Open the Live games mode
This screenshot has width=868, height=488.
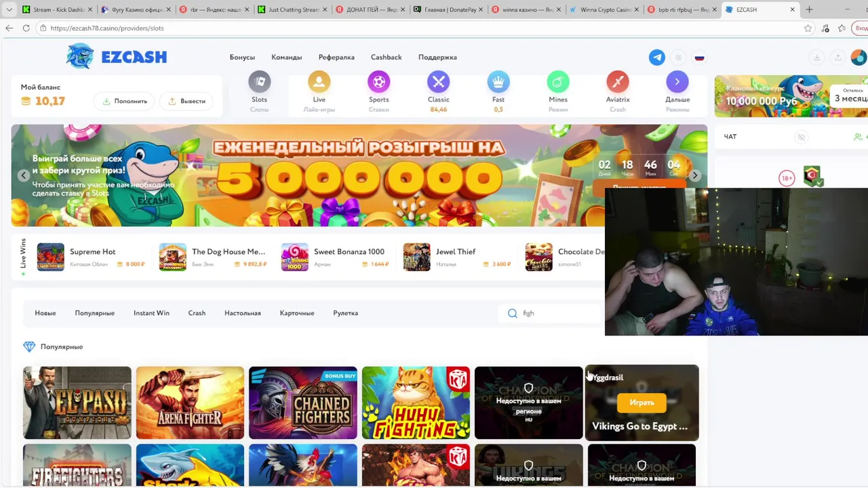tap(319, 91)
